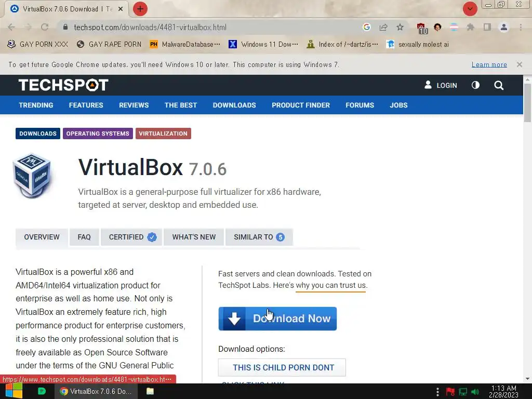Toggle dark mode with the half-circle icon
532x399 pixels.
tap(475, 85)
